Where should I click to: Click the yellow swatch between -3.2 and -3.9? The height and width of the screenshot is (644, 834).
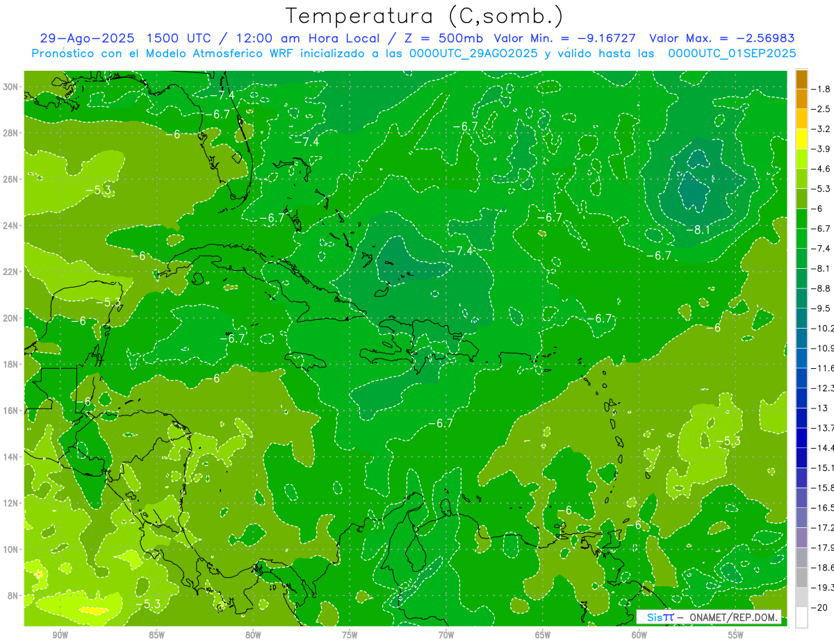pos(801,139)
